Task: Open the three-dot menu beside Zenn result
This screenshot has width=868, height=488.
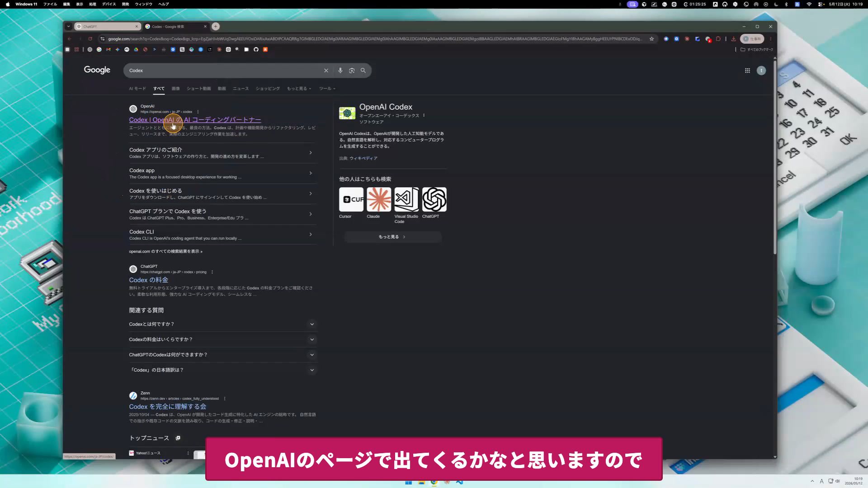Action: tap(225, 399)
